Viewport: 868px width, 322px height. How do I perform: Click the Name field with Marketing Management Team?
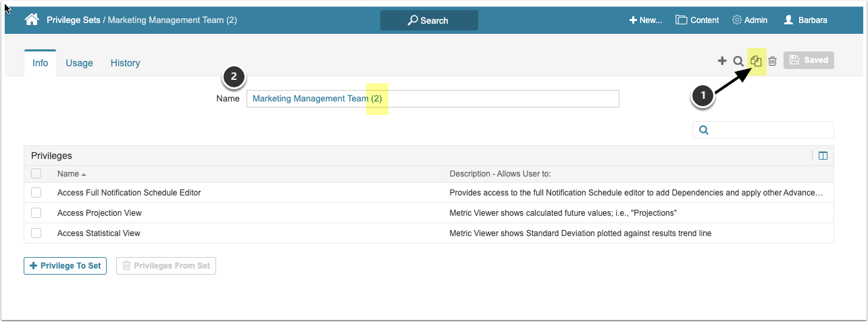coord(432,99)
